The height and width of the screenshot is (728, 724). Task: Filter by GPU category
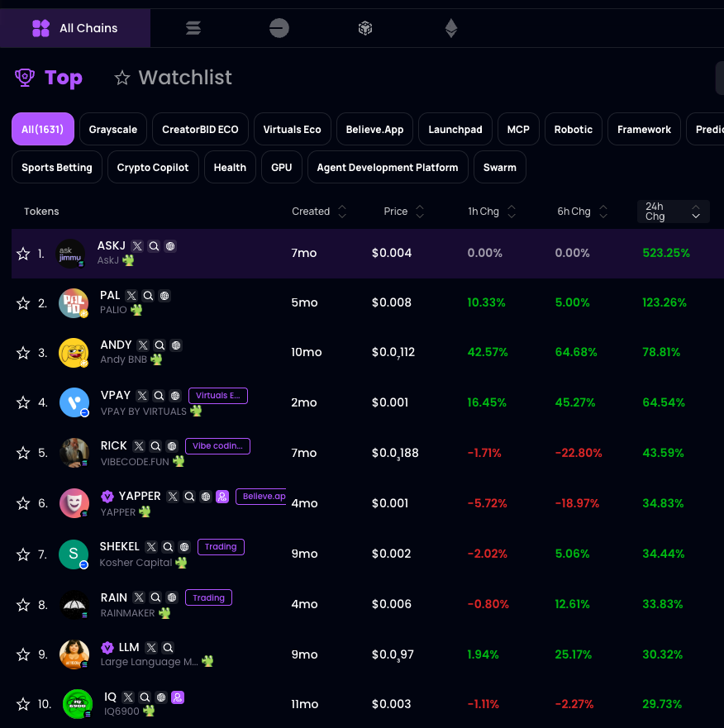[282, 167]
